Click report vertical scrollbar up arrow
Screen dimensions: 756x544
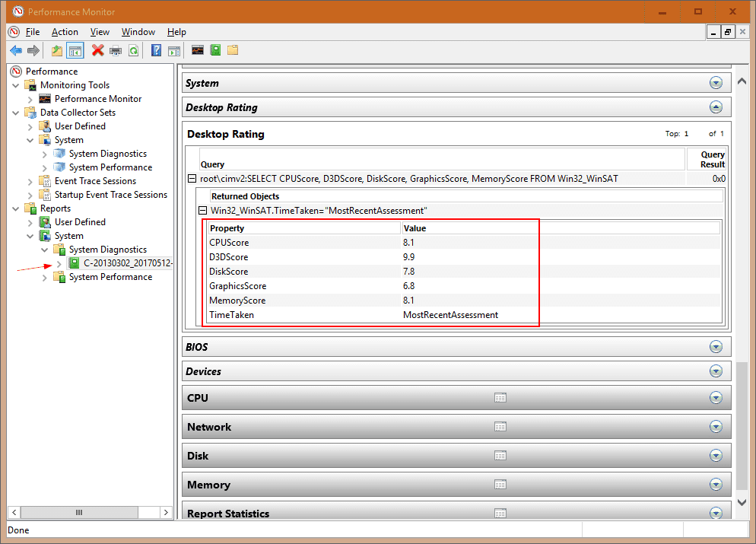742,81
